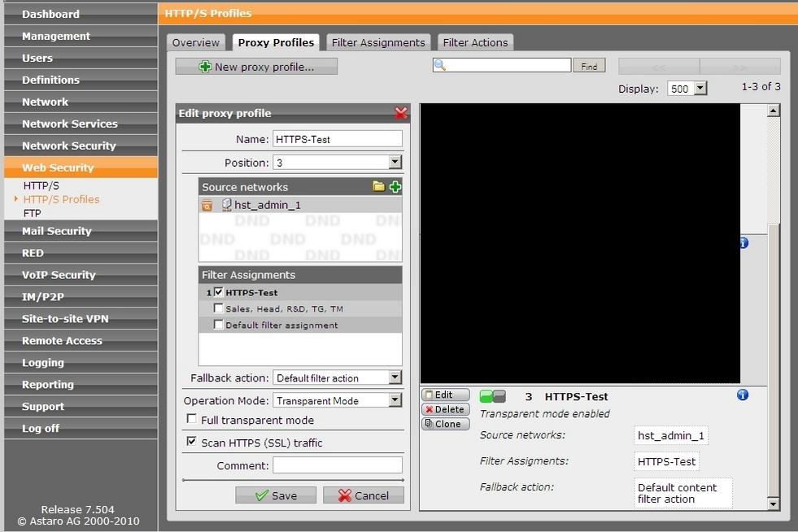The height and width of the screenshot is (532, 798).
Task: Enable Full transparent mode checkbox
Action: tap(192, 420)
